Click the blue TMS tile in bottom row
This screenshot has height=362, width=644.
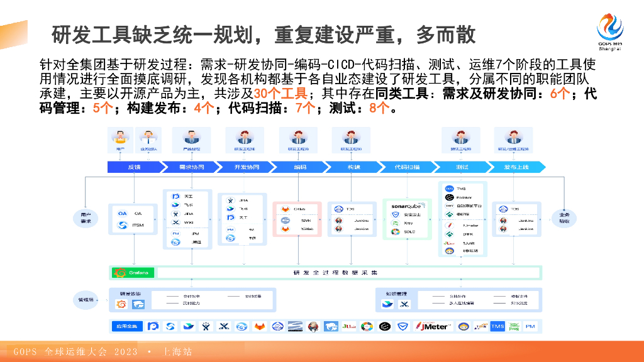pos(497,326)
